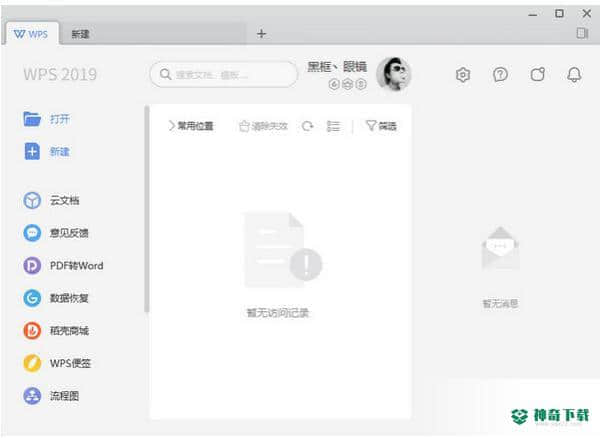Image resolution: width=600 pixels, height=438 pixels.
Task: Click the 打开 folder icon
Action: click(32, 119)
